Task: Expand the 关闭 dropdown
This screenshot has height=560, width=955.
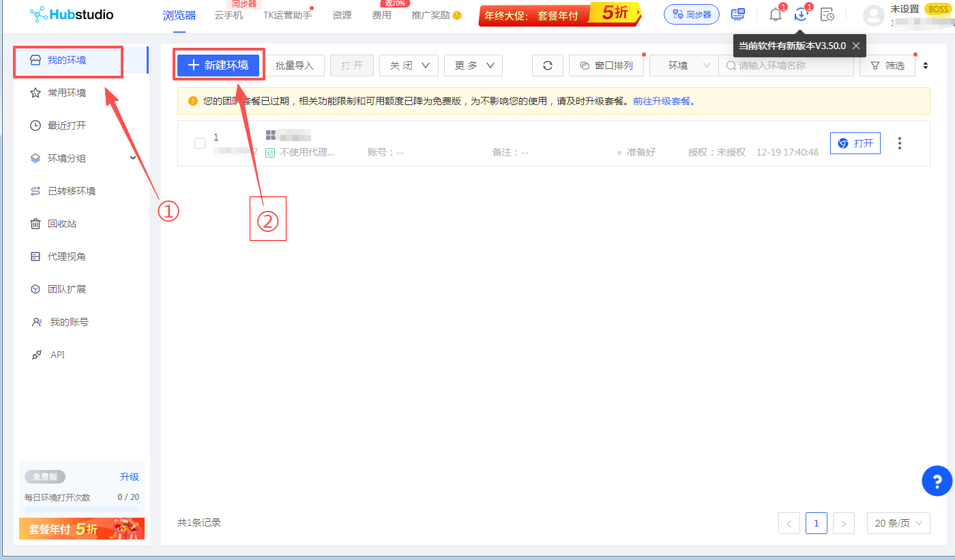Action: click(x=408, y=65)
